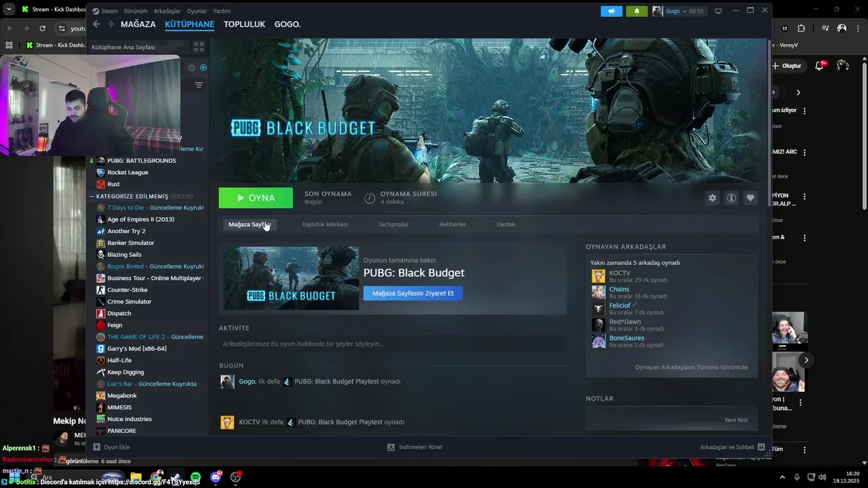Open the game settings gear icon

pos(712,198)
